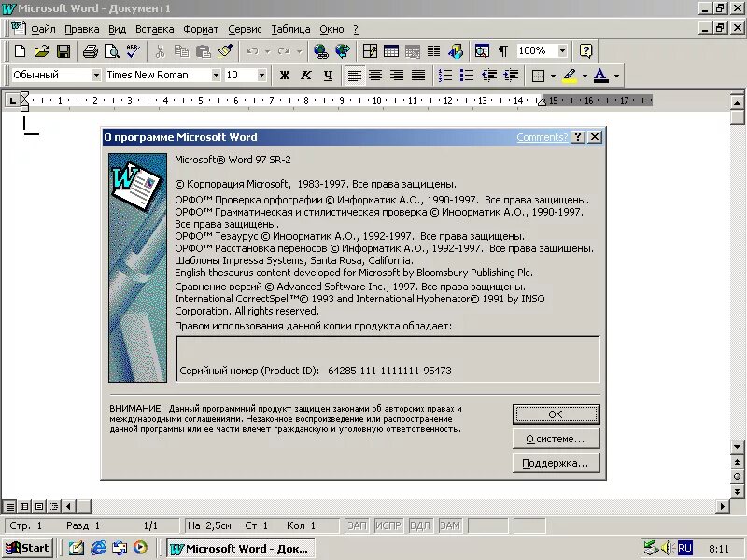Image resolution: width=747 pixels, height=560 pixels.
Task: Open the Tables and Borders toolbar
Action: pyautogui.click(x=370, y=51)
